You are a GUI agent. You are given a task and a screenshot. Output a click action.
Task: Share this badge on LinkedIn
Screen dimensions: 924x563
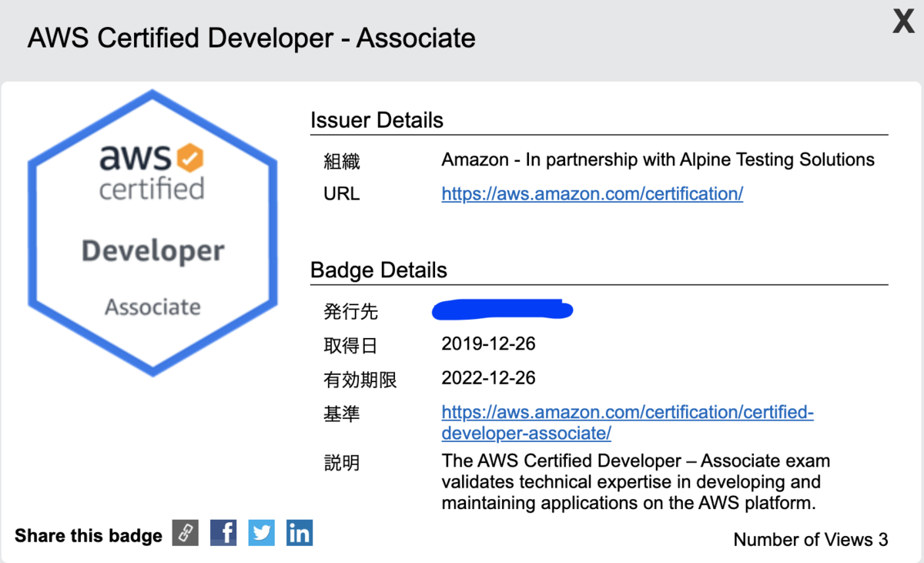coord(300,533)
